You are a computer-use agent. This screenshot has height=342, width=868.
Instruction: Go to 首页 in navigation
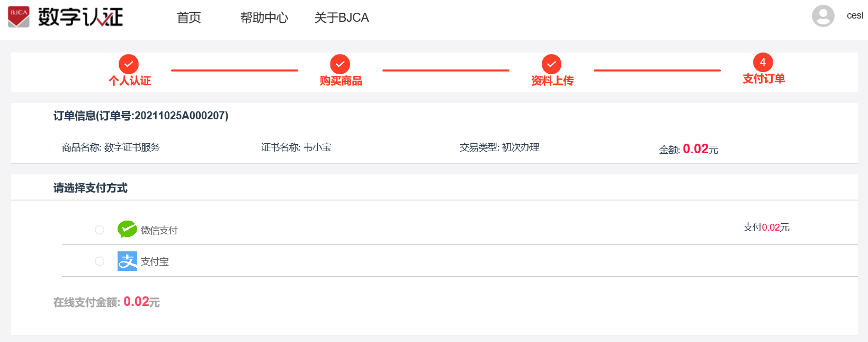coord(189,17)
